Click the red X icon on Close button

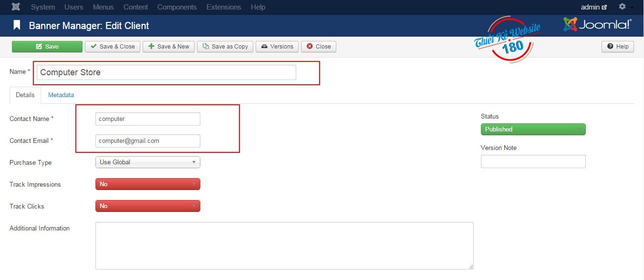[x=308, y=46]
